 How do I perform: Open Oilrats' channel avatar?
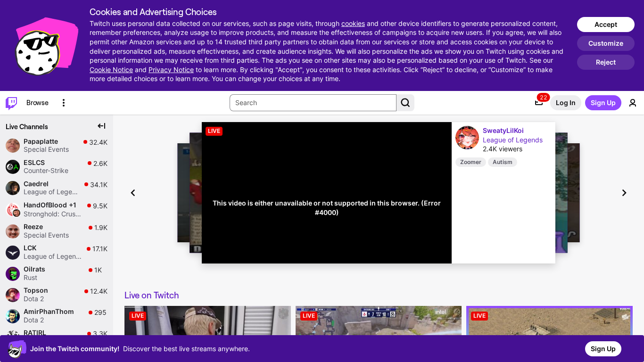click(x=12, y=274)
